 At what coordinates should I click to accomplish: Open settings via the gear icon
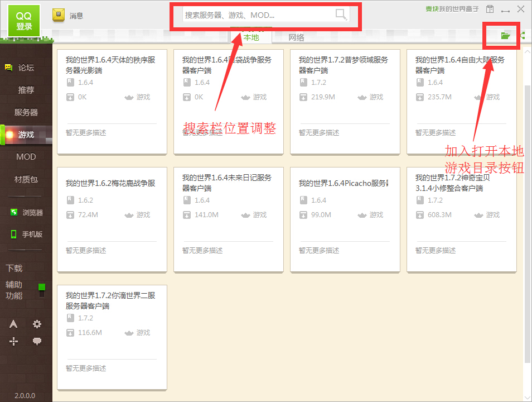[x=36, y=324]
